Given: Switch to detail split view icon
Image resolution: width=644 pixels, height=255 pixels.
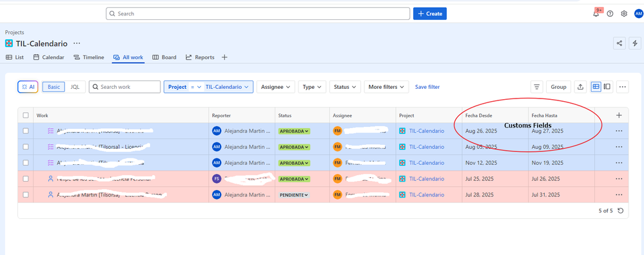Looking at the screenshot, I should (607, 86).
